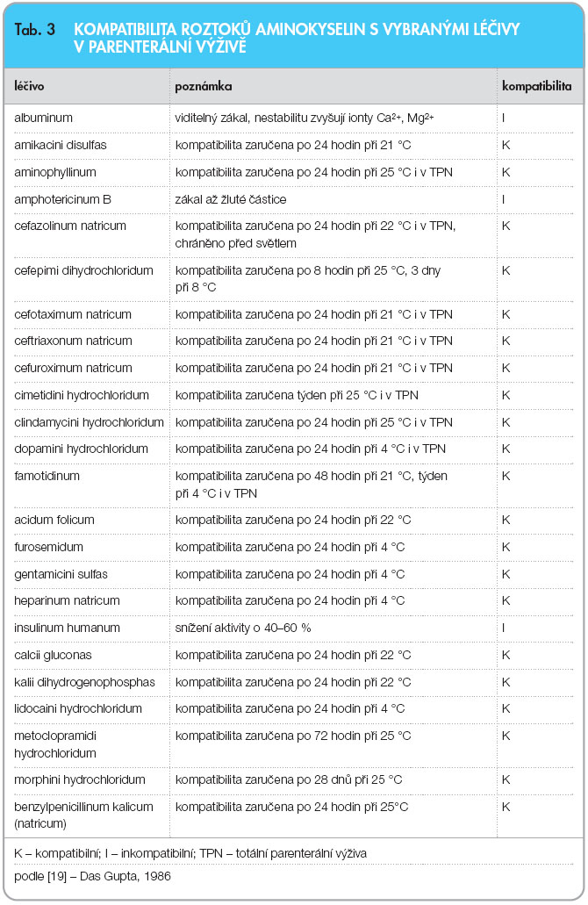Click the 'snížení aktivity o 40–60 %' note
This screenshot has height=905, width=588.
click(x=243, y=628)
